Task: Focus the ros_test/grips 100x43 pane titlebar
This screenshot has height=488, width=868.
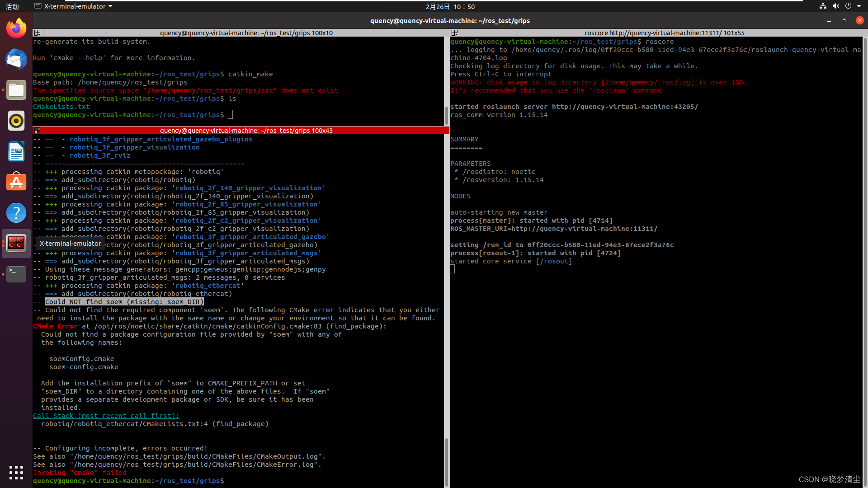Action: (x=246, y=131)
